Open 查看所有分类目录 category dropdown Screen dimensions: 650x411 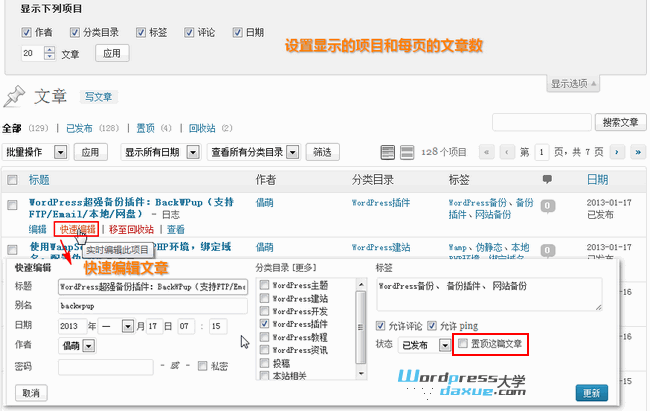253,152
